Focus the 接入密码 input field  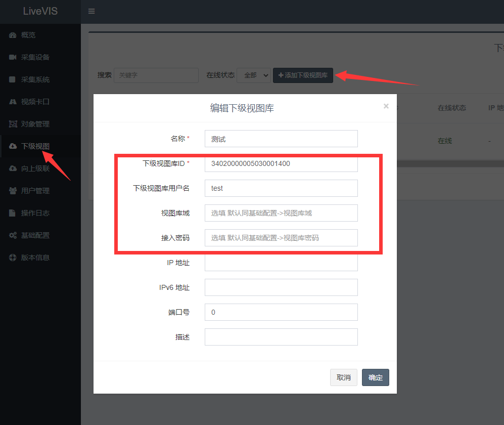[x=281, y=238]
